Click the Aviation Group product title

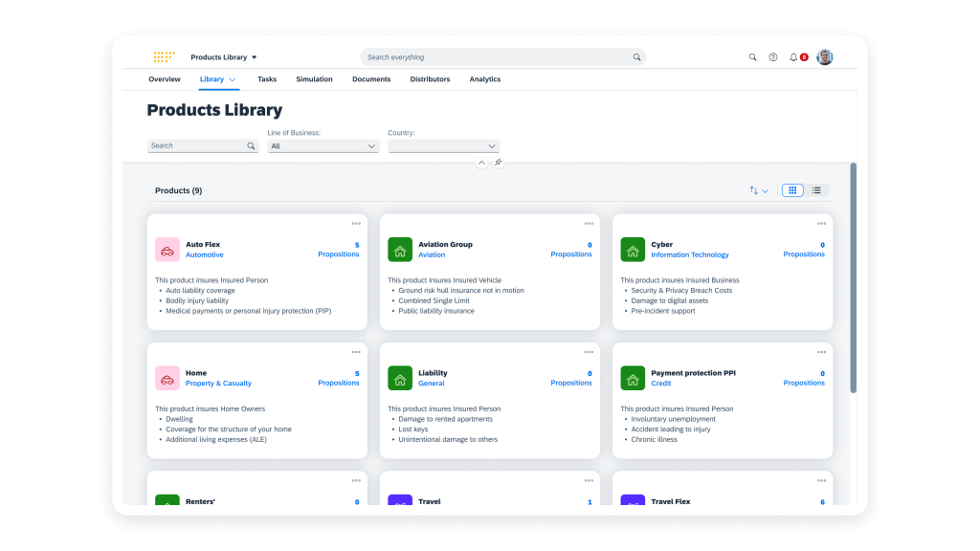pyautogui.click(x=446, y=245)
